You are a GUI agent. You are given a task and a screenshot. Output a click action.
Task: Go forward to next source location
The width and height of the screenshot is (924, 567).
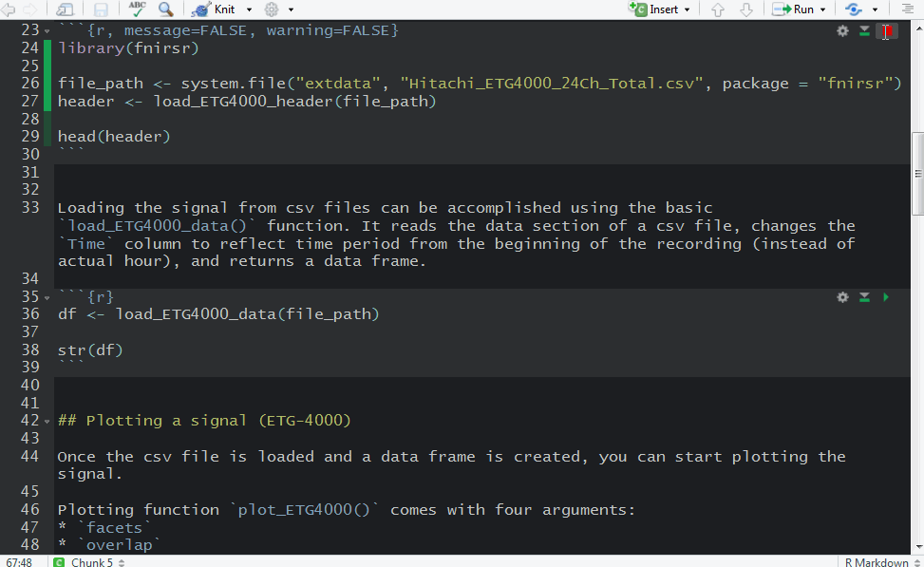29,9
